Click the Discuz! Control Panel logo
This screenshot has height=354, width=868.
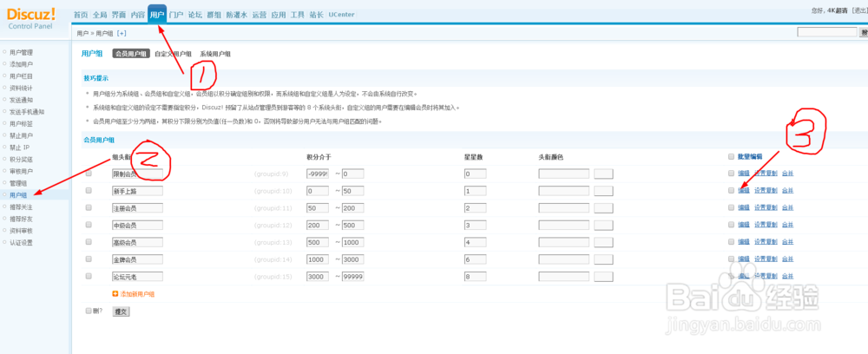(x=31, y=17)
